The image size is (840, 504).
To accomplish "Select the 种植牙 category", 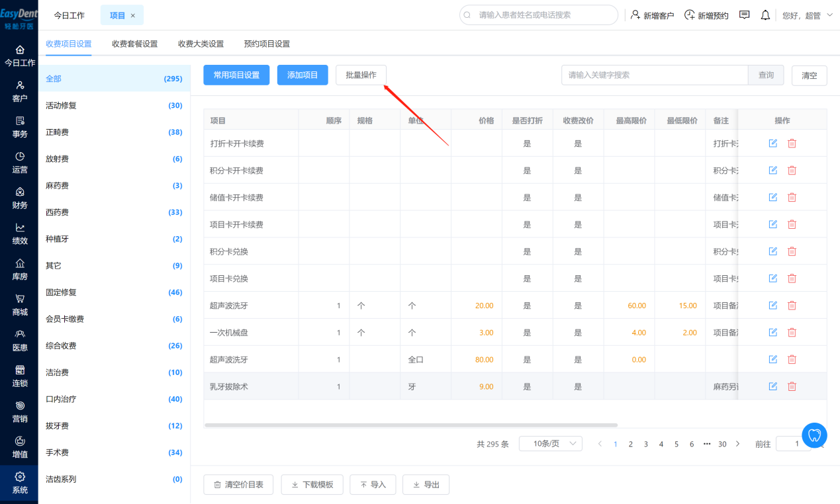I will (x=114, y=239).
